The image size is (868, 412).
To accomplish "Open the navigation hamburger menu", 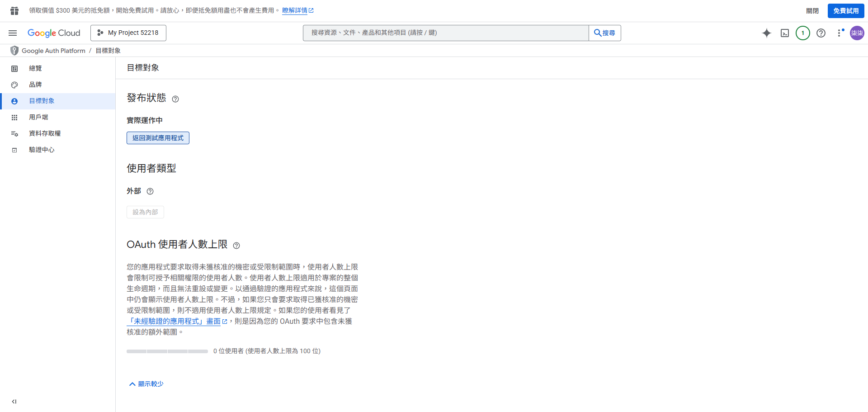I will pos(13,33).
